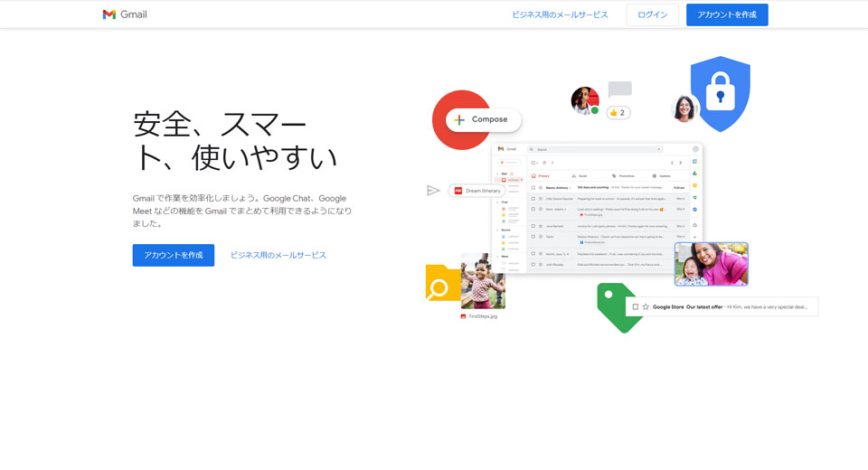Click the header アカウントを作成 button

727,15
